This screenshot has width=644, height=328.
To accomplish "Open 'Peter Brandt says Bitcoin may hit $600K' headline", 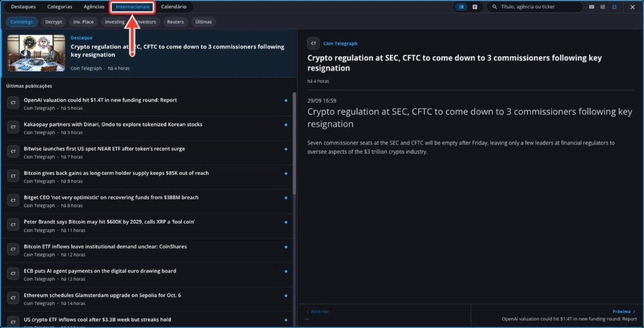I will 109,222.
